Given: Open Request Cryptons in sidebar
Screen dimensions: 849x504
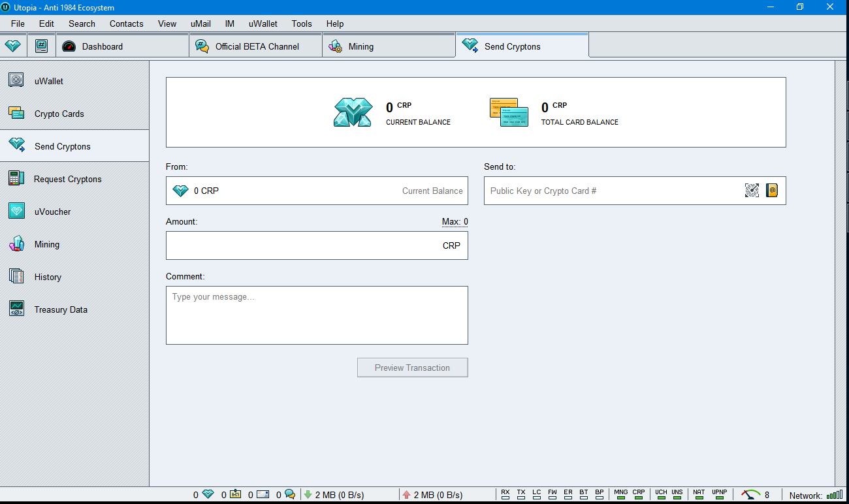Looking at the screenshot, I should (x=67, y=179).
